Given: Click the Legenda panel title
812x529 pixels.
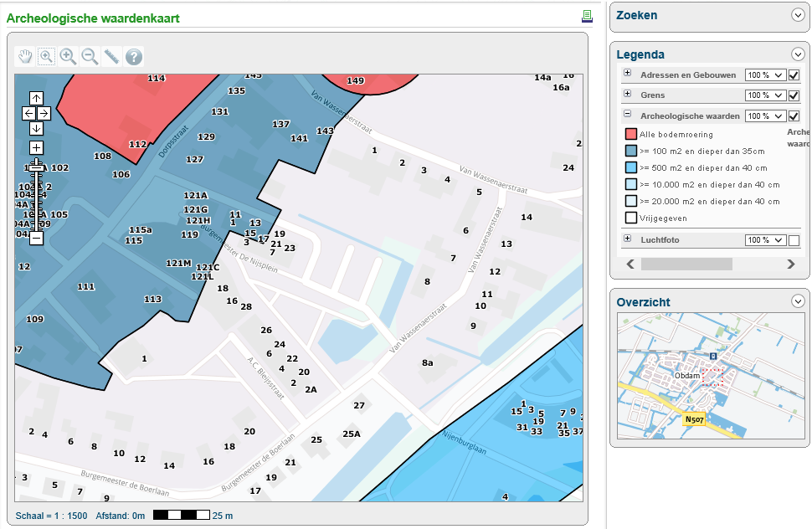Looking at the screenshot, I should point(640,55).
